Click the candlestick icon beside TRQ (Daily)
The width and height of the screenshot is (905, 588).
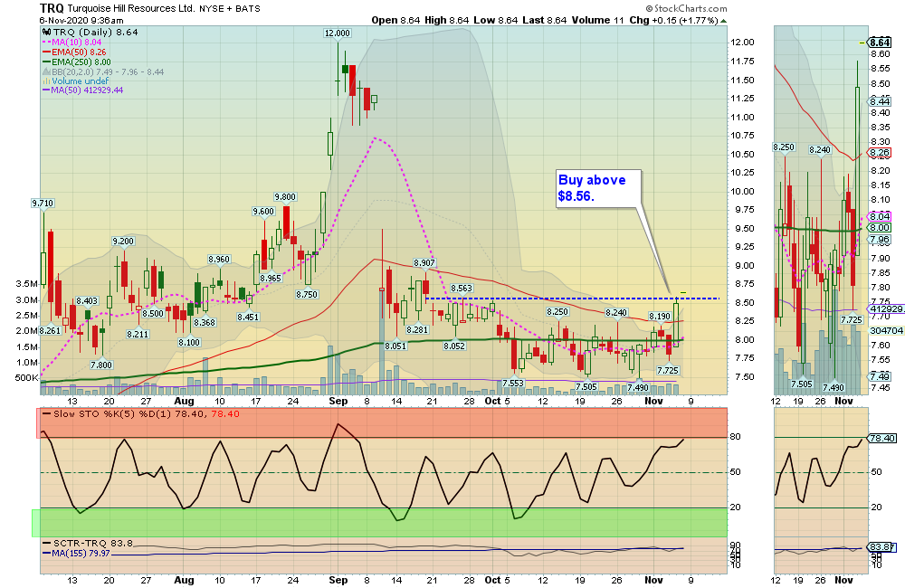[x=47, y=33]
